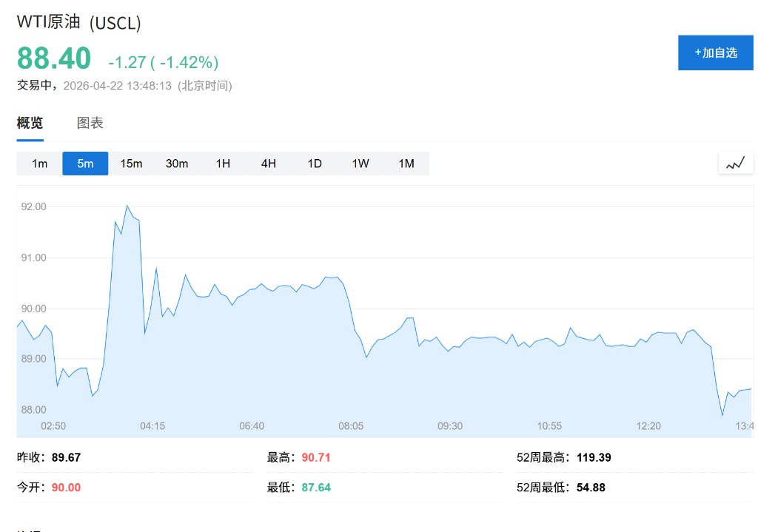Click the +加自选 watchlist button
The width and height of the screenshot is (758, 532).
tap(715, 53)
